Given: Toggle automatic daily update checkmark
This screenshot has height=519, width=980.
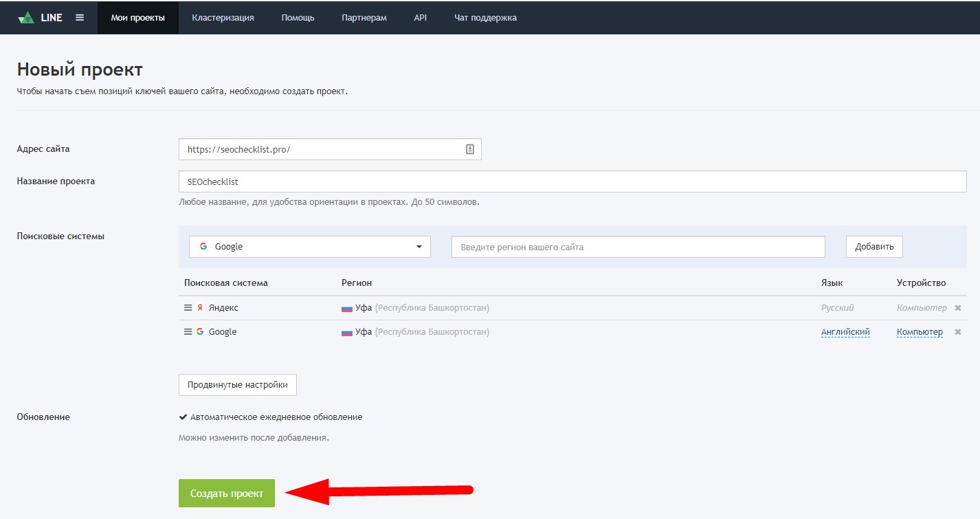Looking at the screenshot, I should click(183, 417).
